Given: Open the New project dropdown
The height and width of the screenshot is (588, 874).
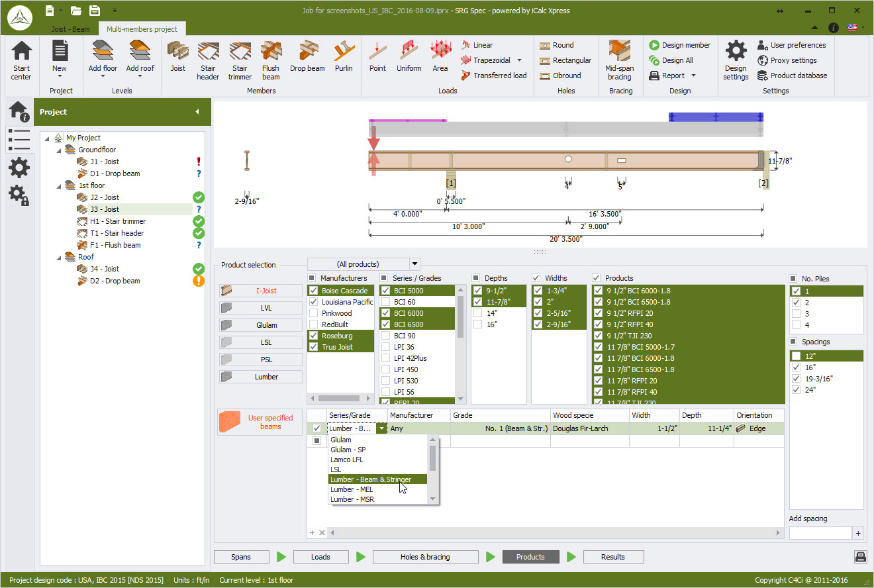Looking at the screenshot, I should click(x=60, y=76).
